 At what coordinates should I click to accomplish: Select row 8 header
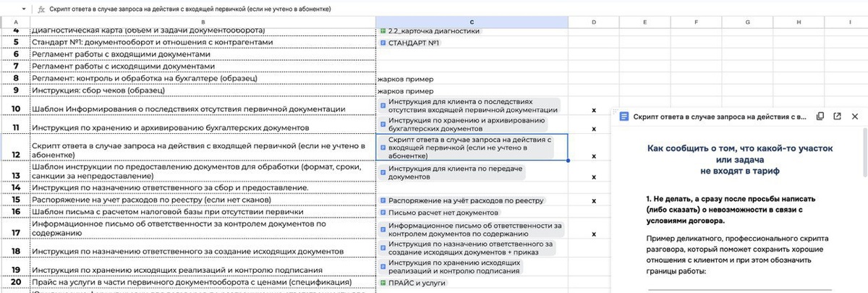click(15, 78)
